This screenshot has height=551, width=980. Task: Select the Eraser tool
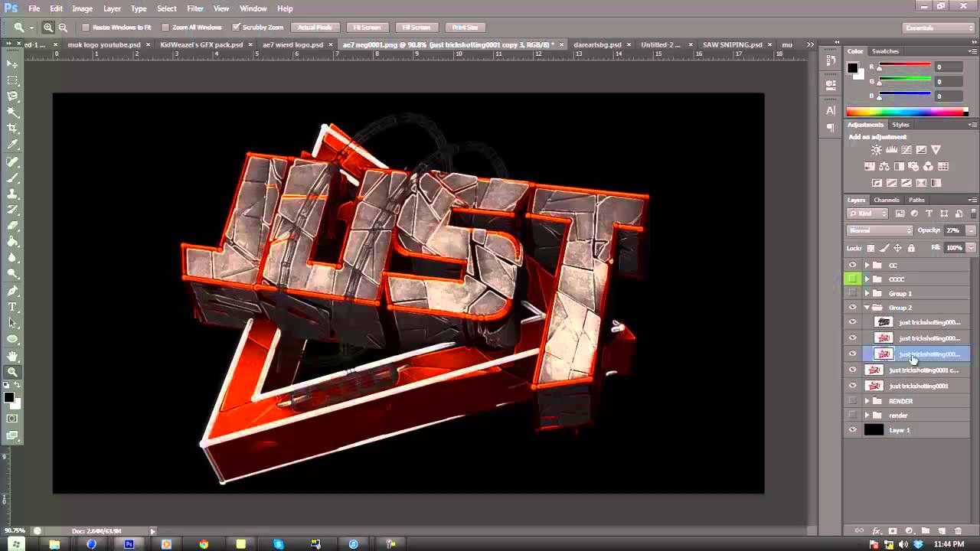point(12,226)
